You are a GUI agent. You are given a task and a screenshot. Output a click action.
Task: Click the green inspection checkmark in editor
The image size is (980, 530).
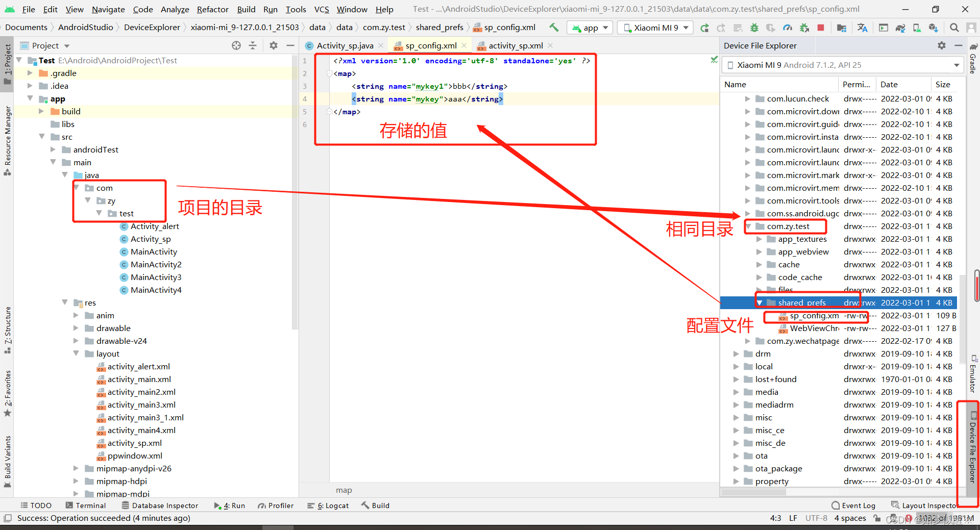[x=714, y=60]
